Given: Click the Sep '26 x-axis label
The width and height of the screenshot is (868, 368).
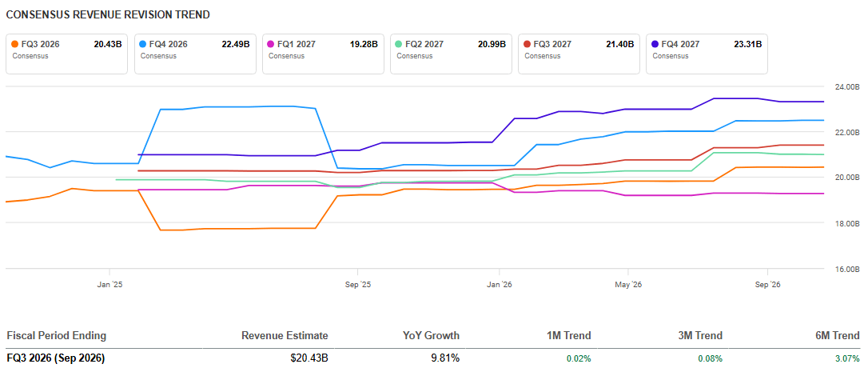Looking at the screenshot, I should pos(767,285).
